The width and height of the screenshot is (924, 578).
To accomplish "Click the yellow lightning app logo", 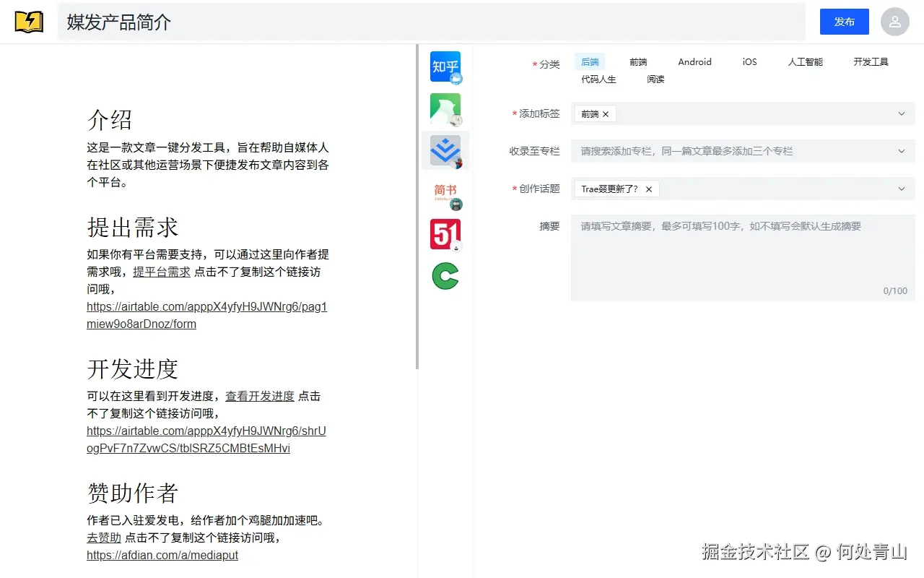I will [x=27, y=21].
